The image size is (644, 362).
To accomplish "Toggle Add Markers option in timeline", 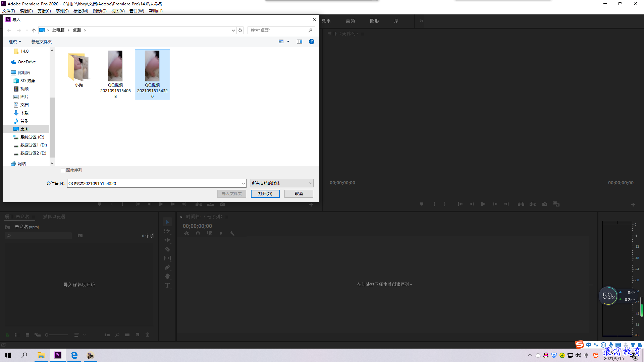I will [x=221, y=234].
